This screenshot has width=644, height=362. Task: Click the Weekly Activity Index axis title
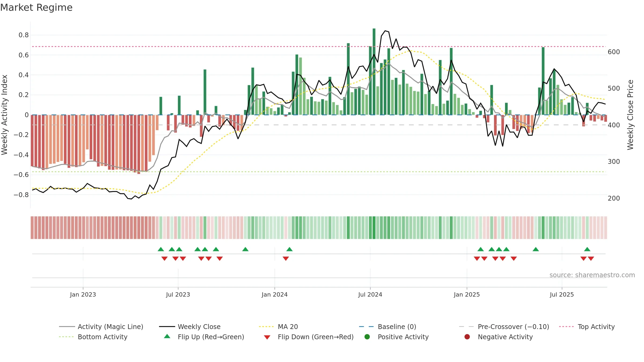point(4,115)
